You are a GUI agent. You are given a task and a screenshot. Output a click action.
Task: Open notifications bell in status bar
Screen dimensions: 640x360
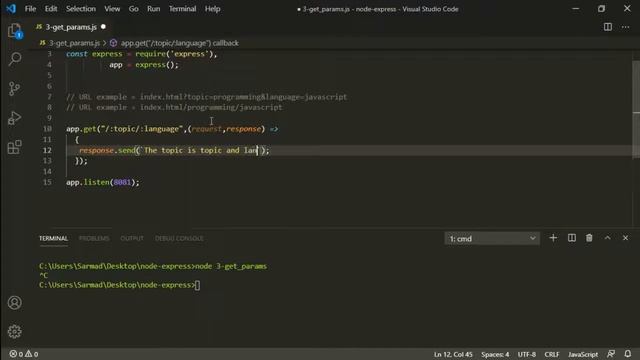(628, 354)
